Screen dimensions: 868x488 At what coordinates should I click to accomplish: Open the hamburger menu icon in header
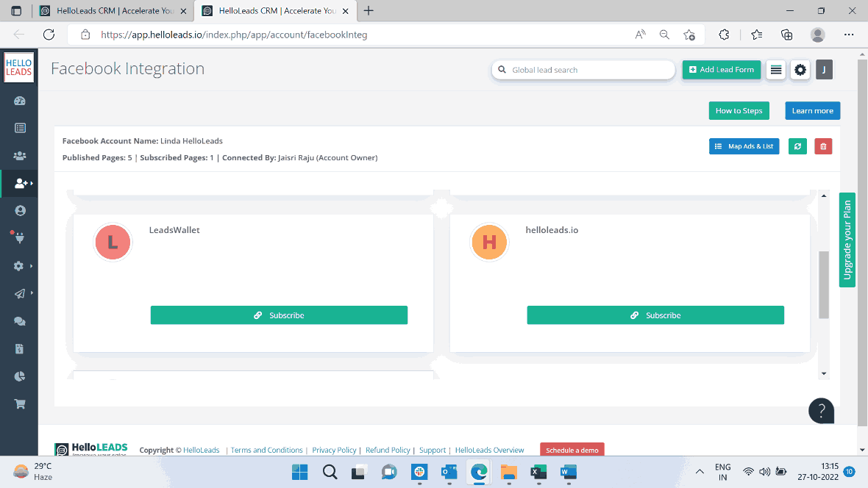click(776, 70)
